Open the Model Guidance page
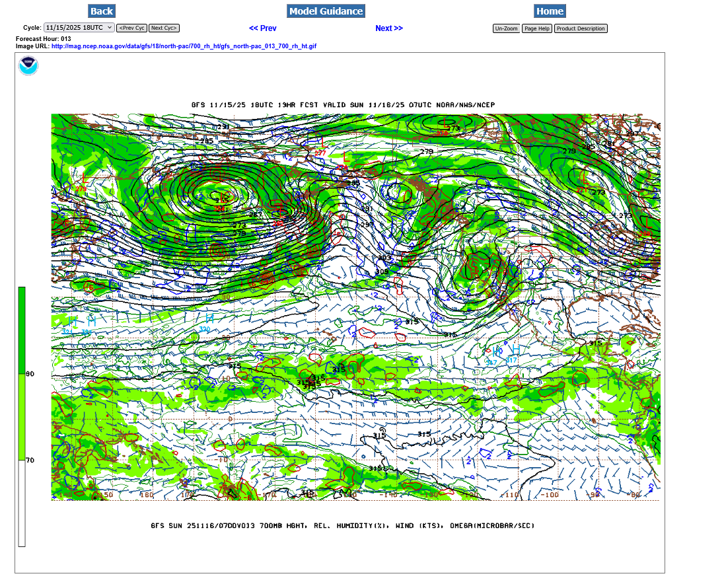 click(x=326, y=11)
